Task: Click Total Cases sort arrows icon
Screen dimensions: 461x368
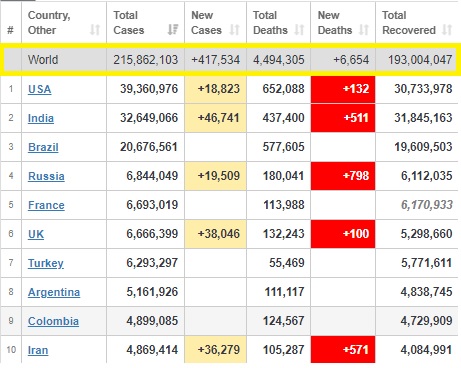Action: [173, 30]
